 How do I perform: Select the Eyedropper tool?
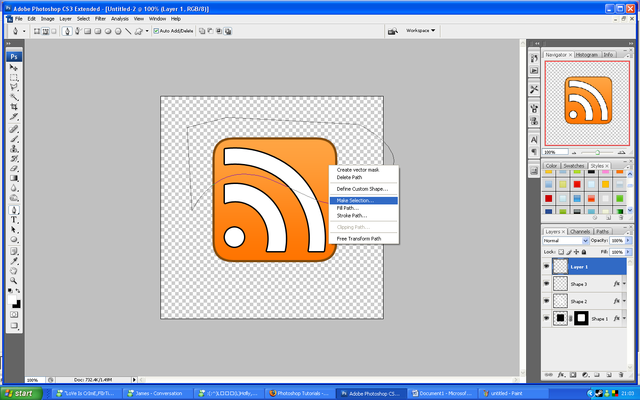tap(14, 261)
